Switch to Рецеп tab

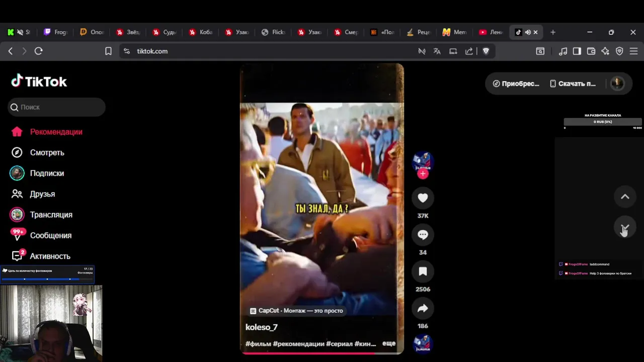(419, 32)
